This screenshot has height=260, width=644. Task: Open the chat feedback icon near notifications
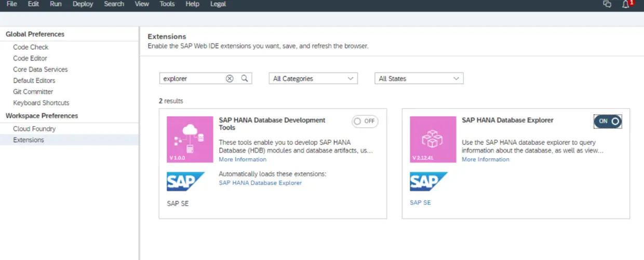[x=607, y=4]
